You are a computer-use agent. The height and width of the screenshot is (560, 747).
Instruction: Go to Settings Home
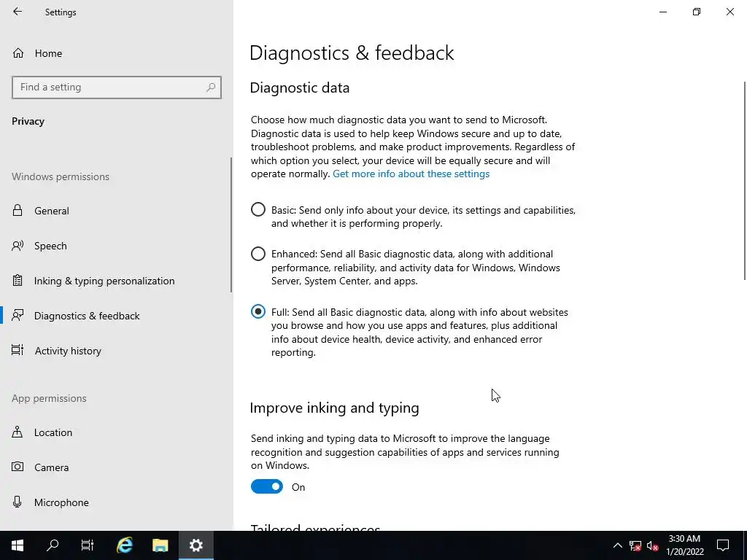115,52
